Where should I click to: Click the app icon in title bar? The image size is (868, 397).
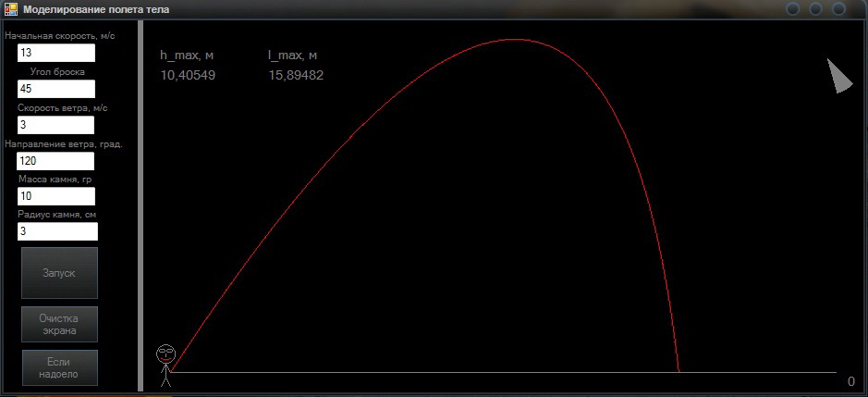tap(10, 9)
